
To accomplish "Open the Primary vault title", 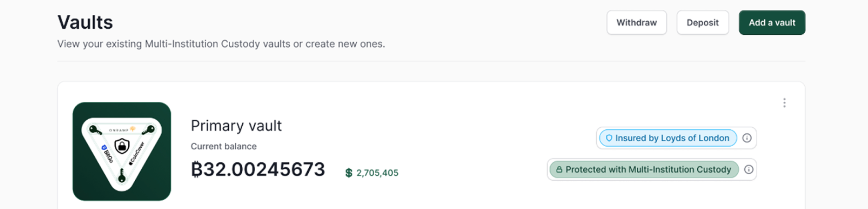I will [x=236, y=126].
